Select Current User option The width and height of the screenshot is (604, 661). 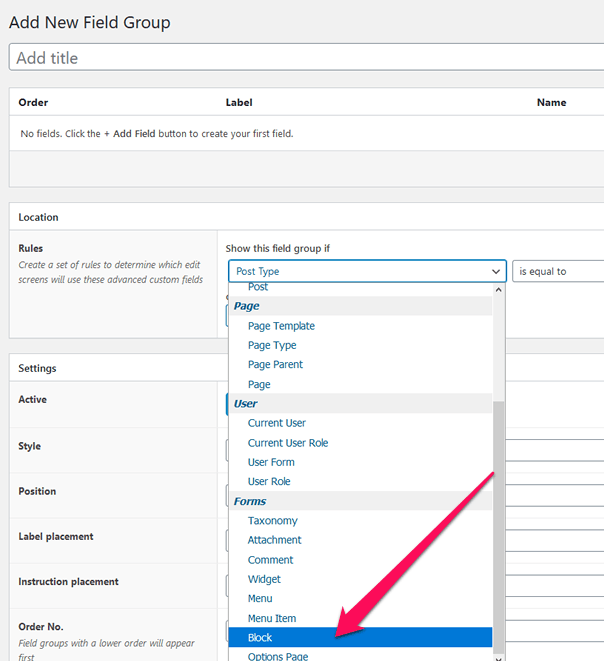(277, 423)
